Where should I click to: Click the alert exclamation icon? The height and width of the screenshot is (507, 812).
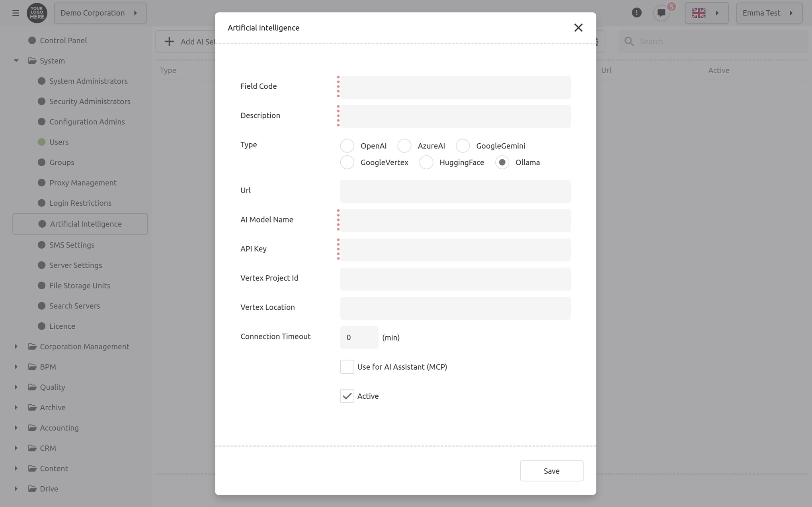click(636, 13)
